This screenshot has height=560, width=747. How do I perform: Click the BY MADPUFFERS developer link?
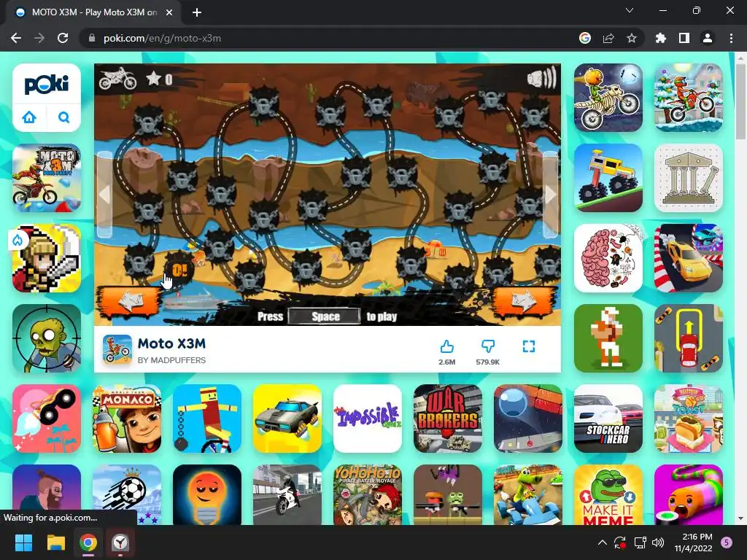(171, 360)
